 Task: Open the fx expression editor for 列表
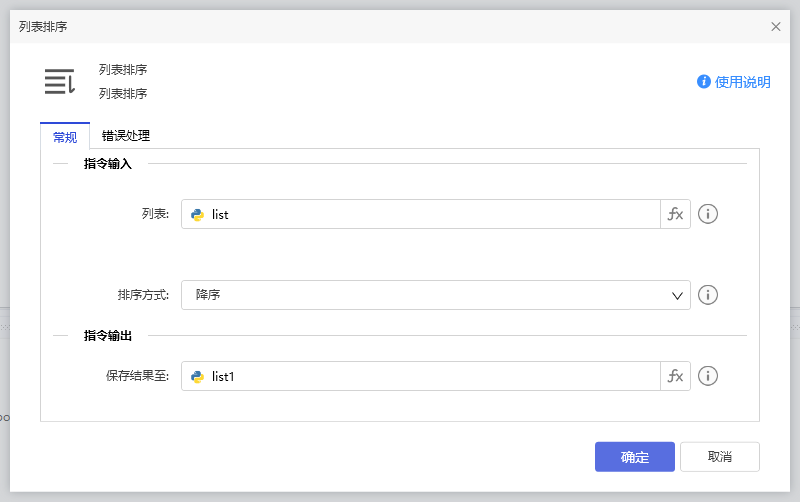676,214
